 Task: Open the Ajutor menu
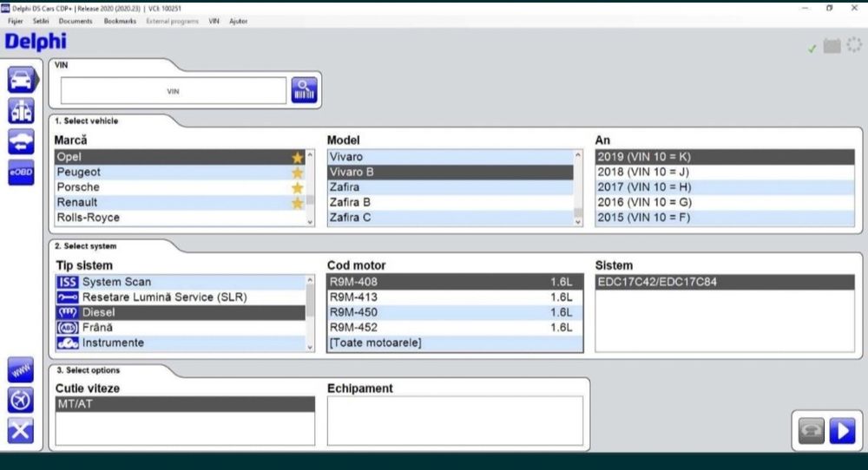pyautogui.click(x=238, y=21)
